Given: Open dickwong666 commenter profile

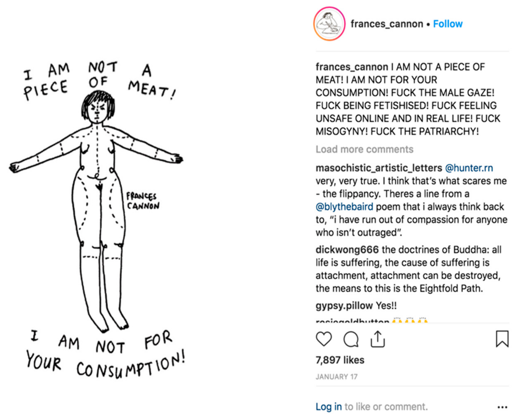Looking at the screenshot, I should (347, 250).
